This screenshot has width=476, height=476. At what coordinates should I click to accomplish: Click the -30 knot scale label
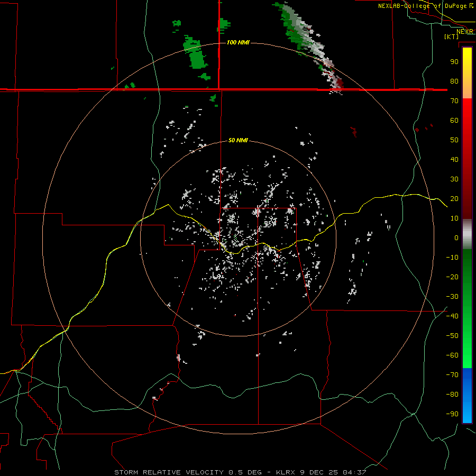[452, 297]
